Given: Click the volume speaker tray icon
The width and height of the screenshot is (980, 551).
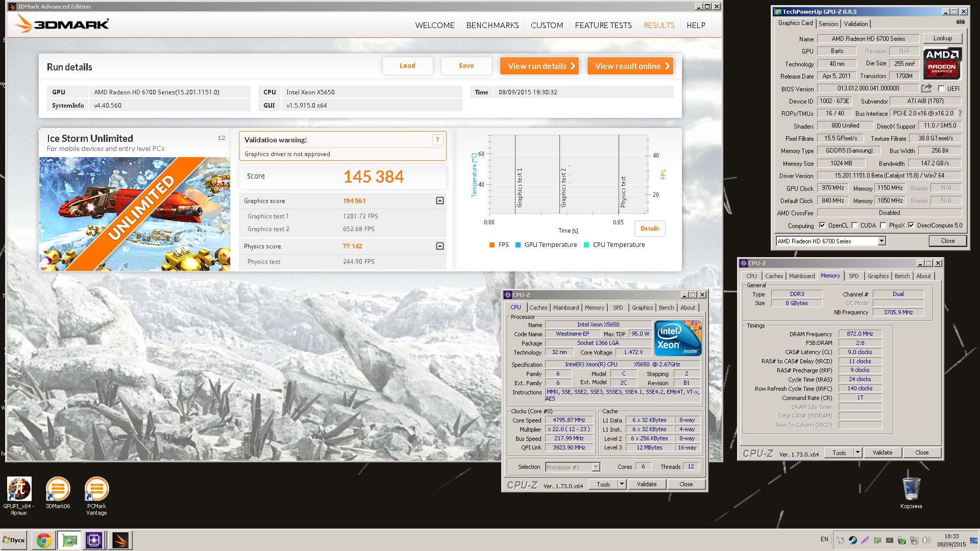Looking at the screenshot, I should (926, 540).
